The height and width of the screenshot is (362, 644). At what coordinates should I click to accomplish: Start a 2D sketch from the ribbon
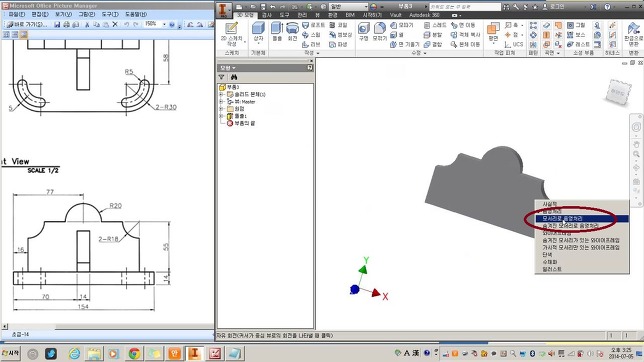click(x=231, y=34)
